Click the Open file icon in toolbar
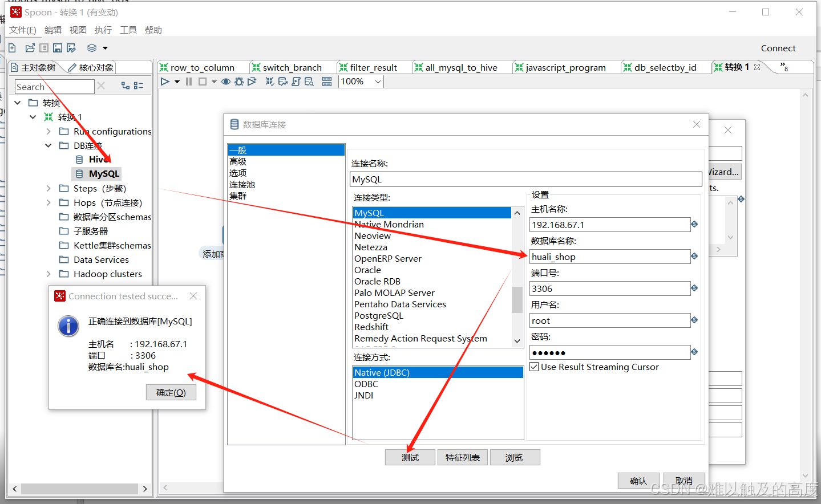The width and height of the screenshot is (821, 504). [x=30, y=48]
